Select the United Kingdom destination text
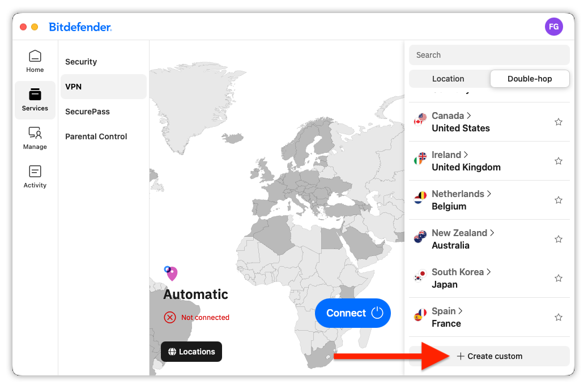588x389 pixels. (x=466, y=167)
